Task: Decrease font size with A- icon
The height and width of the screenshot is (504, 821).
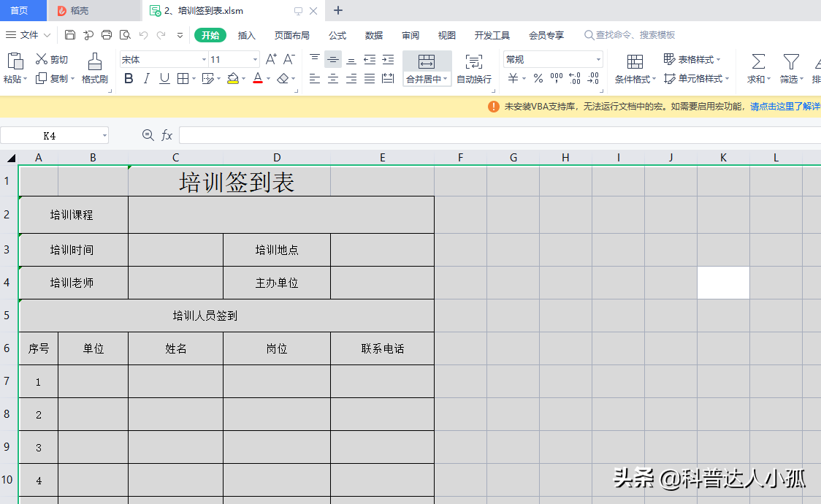Action: pos(289,59)
